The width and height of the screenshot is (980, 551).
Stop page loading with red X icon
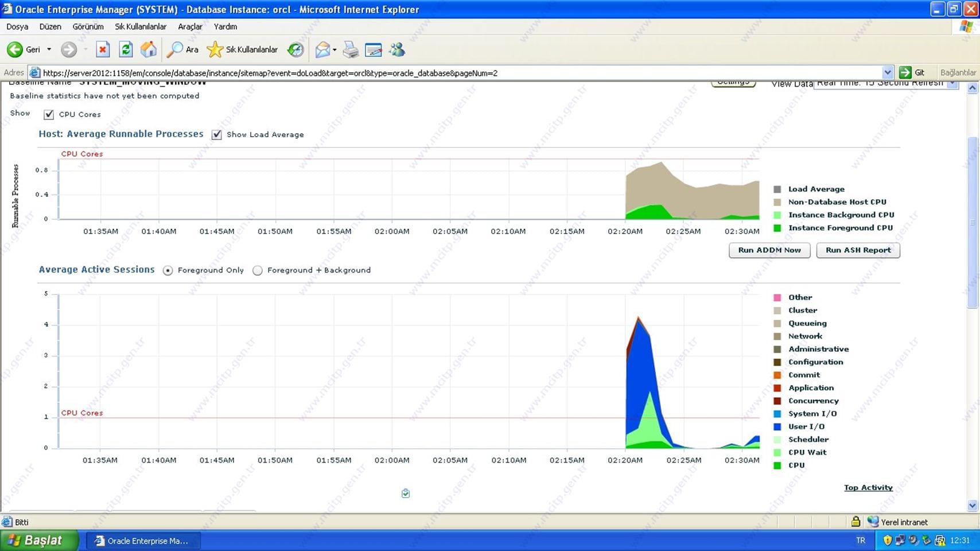pos(103,49)
